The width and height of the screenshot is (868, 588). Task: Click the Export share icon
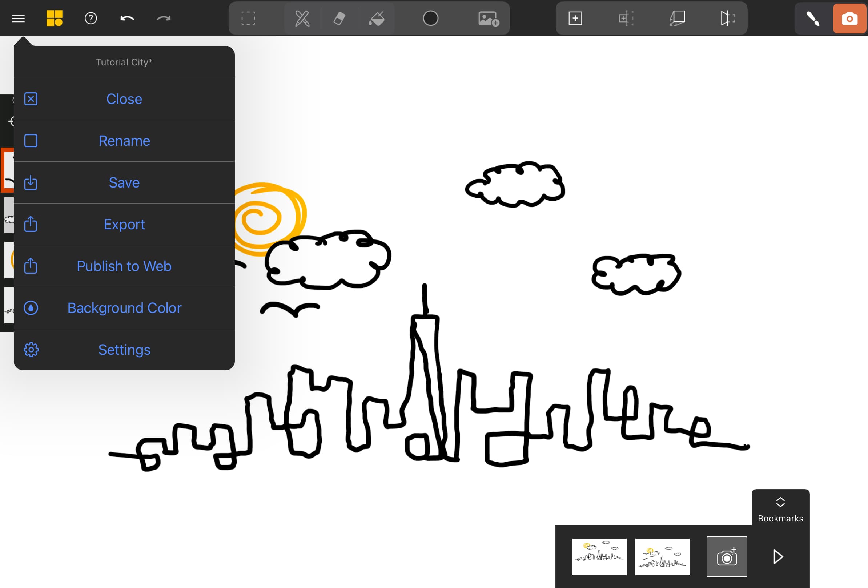(31, 224)
